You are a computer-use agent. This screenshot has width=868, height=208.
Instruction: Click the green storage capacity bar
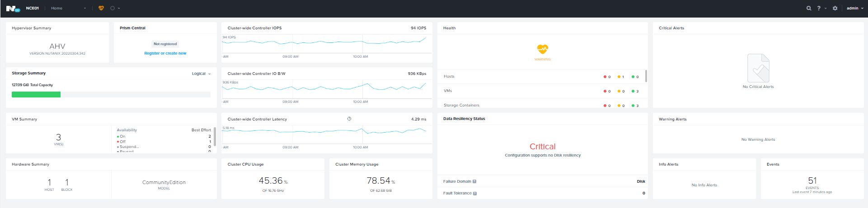click(36, 95)
